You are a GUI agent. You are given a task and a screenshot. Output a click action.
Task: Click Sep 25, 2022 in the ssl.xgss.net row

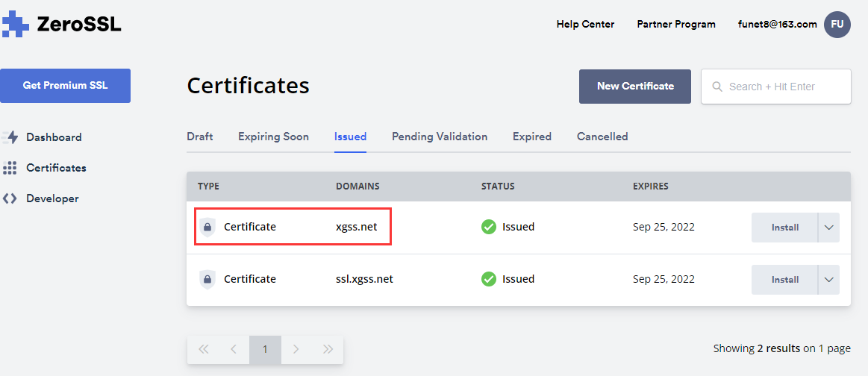[664, 279]
